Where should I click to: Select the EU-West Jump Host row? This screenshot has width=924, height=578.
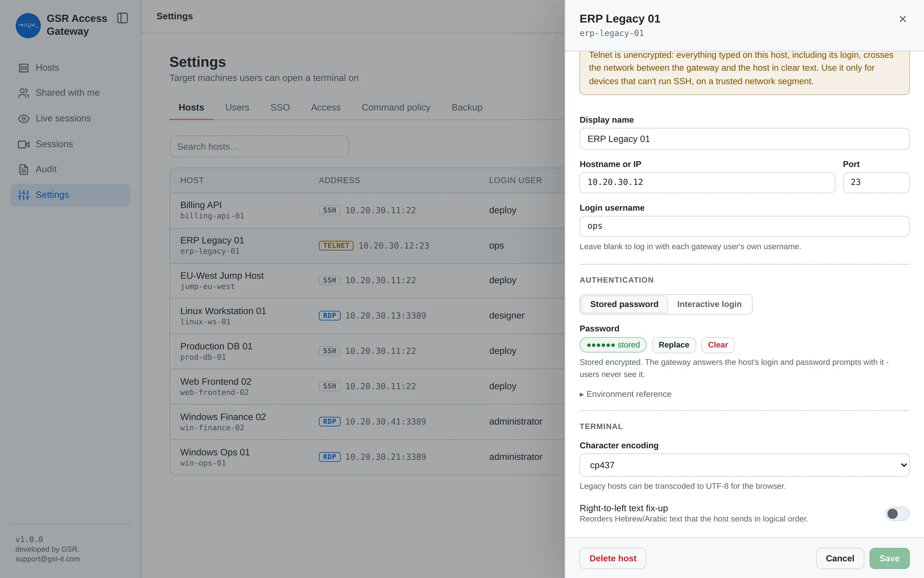click(367, 281)
